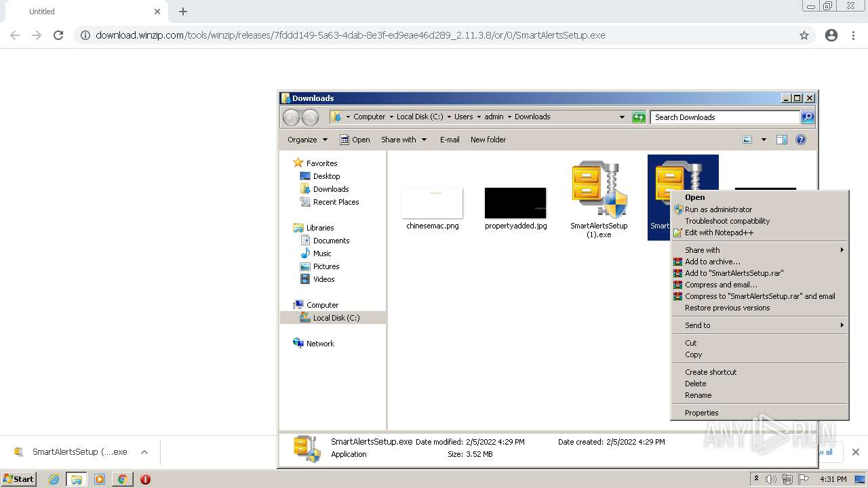Click the Explorer back navigation button

tap(291, 117)
